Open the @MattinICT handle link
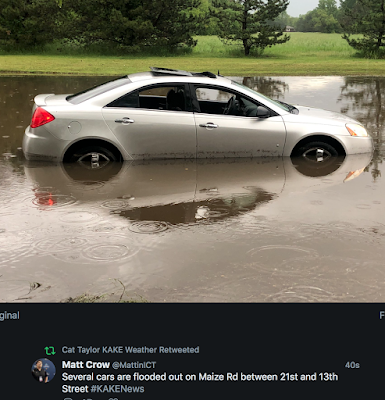385x400 pixels. (x=134, y=365)
